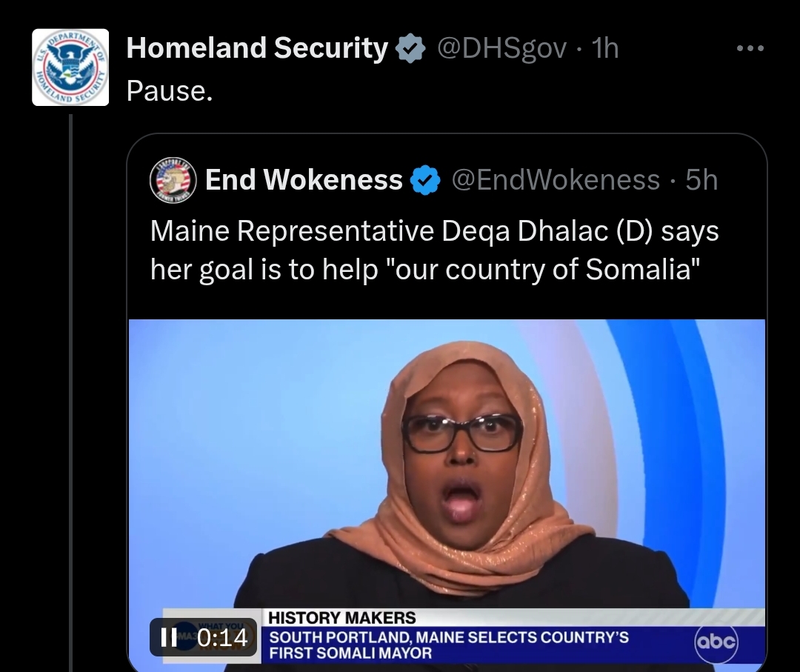800x672 pixels.
Task: Click the Homeland Security verified badge
Action: [x=410, y=48]
